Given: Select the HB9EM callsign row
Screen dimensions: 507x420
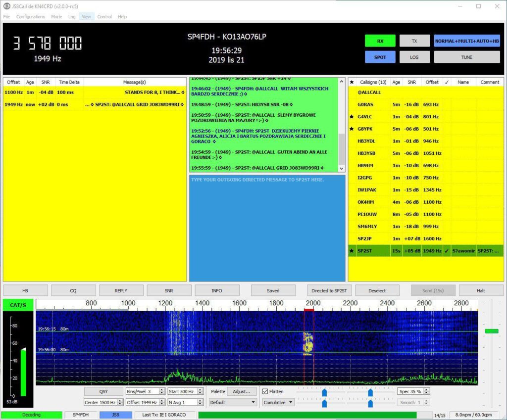Looking at the screenshot, I should click(425, 165).
